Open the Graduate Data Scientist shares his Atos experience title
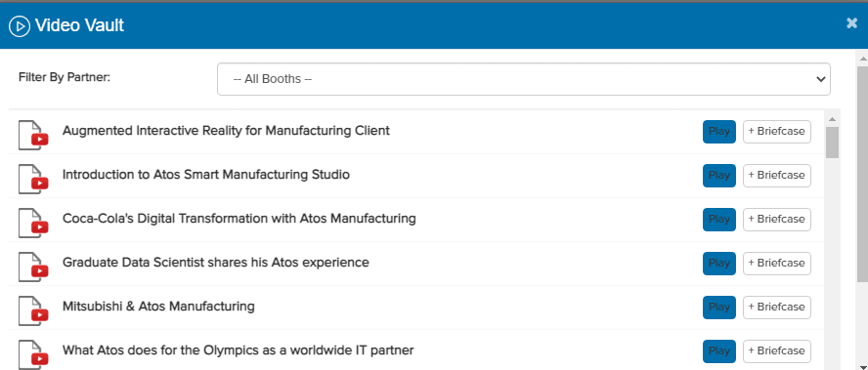Image resolution: width=868 pixels, height=370 pixels. pos(216,263)
